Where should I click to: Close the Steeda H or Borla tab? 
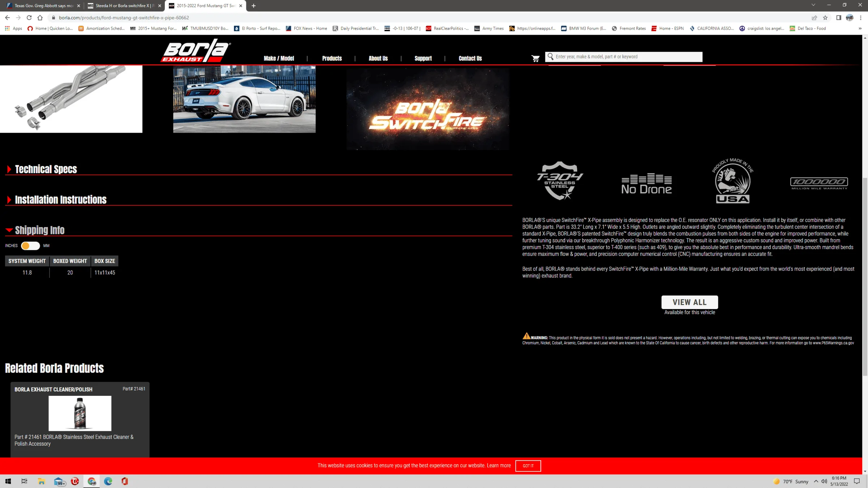pyautogui.click(x=159, y=6)
